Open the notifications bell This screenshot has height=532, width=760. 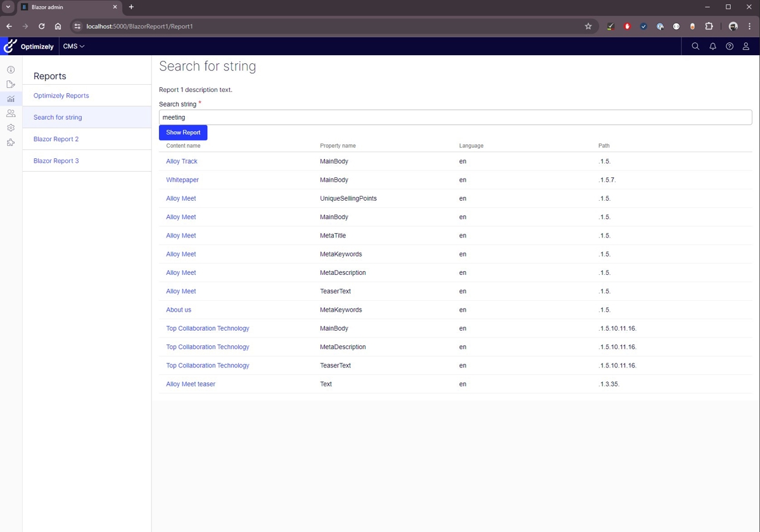pyautogui.click(x=712, y=46)
